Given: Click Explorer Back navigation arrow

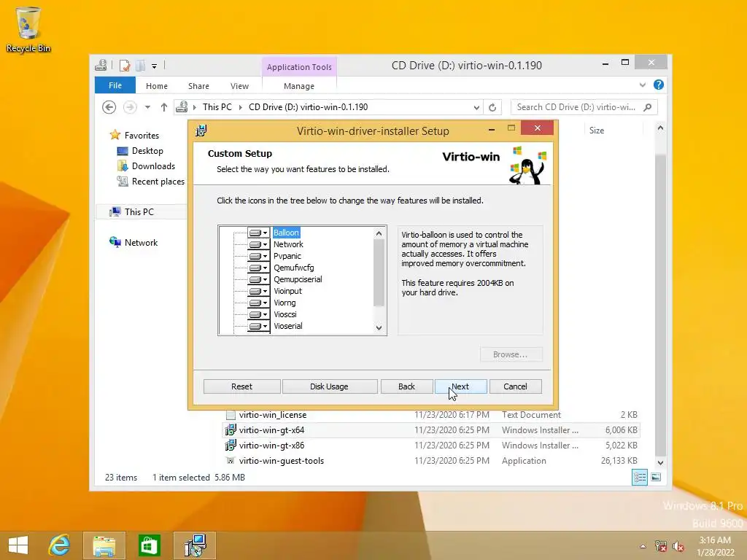Looking at the screenshot, I should [x=109, y=107].
